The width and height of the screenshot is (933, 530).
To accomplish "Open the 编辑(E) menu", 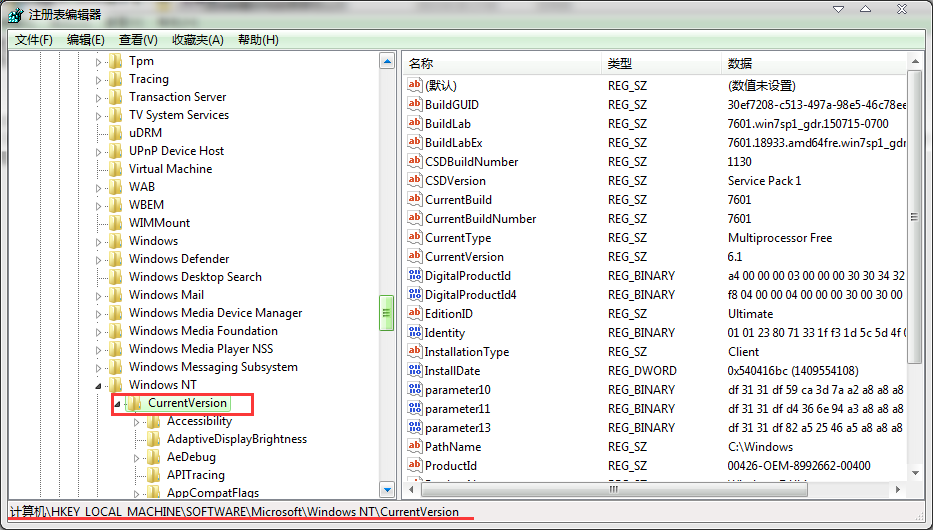I will pos(86,40).
